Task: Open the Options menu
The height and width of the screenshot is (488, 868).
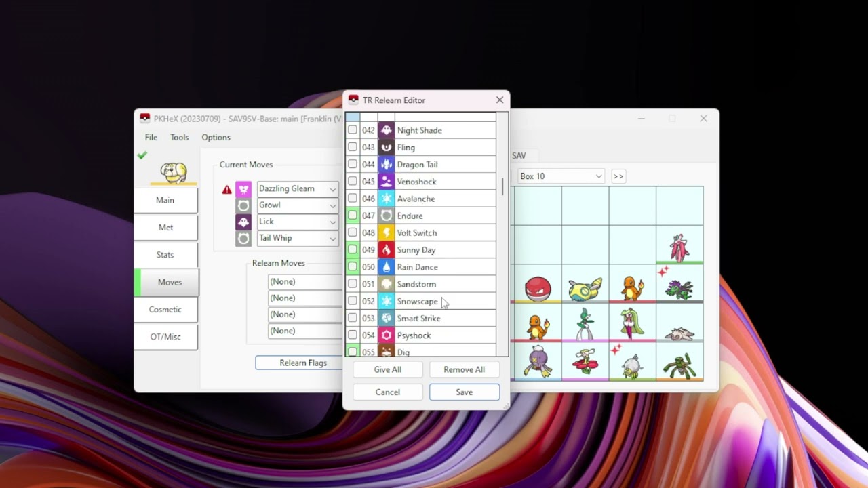Action: (x=216, y=137)
